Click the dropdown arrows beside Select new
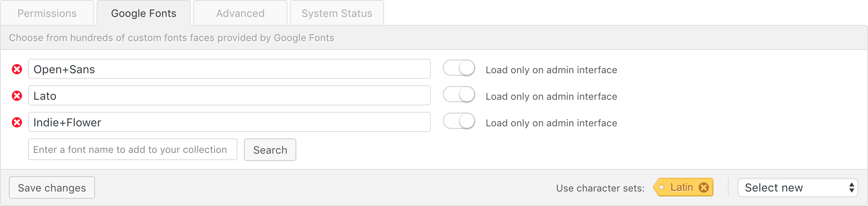The image size is (868, 206). click(851, 187)
